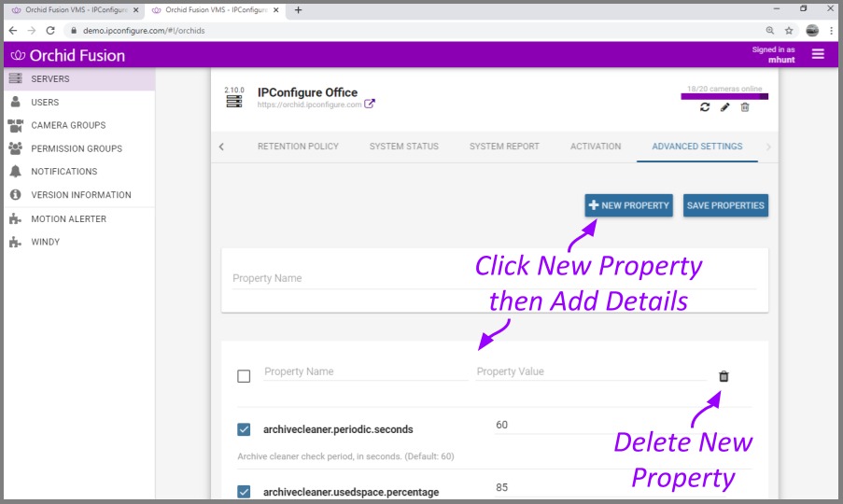Close the active Orchid Fusion browser tab
843x504 pixels.
(275, 9)
